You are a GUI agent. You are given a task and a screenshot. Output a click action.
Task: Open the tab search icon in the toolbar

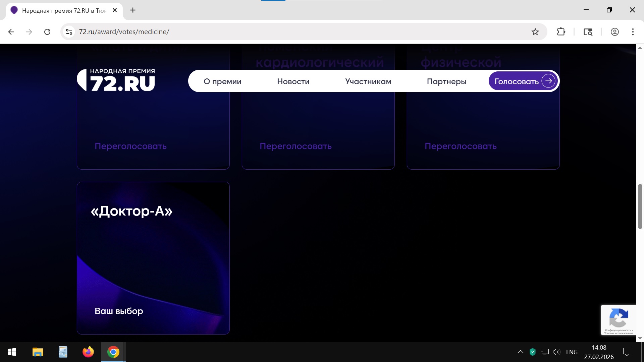(588, 32)
